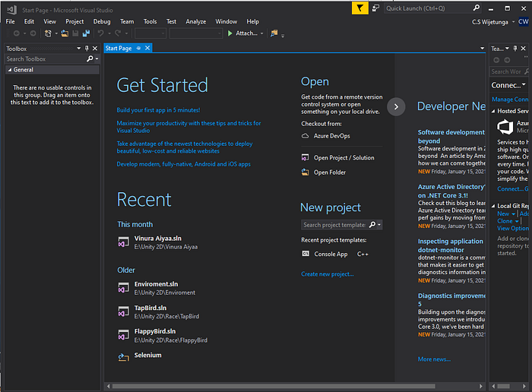The width and height of the screenshot is (532, 392).
Task: Toggle the Team Explorer auto-hide pin
Action: tap(515, 49)
